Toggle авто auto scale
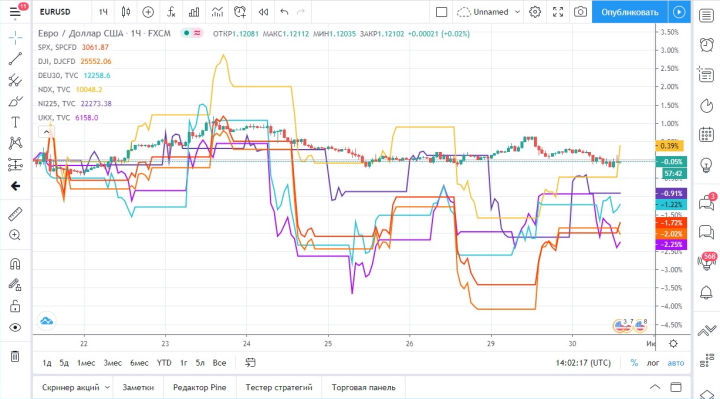The image size is (720, 399). 675,363
